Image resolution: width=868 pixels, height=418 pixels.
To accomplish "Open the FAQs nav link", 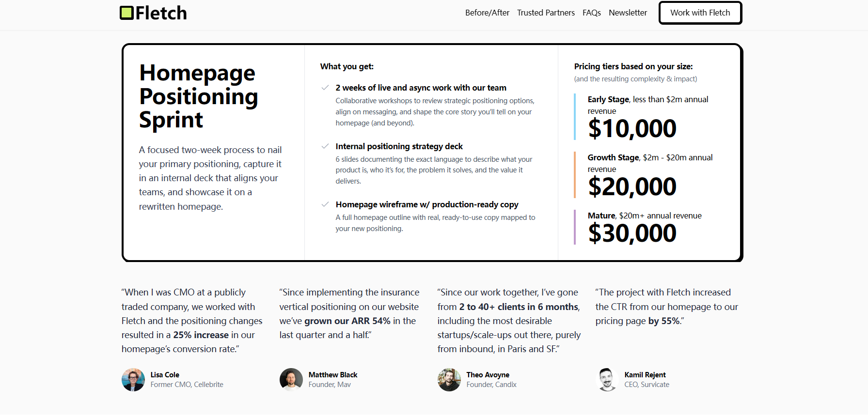I will point(591,13).
